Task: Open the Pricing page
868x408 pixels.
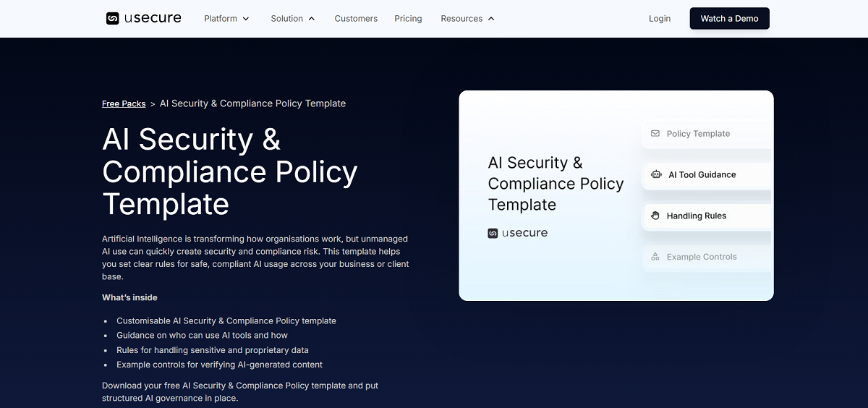Action: click(x=408, y=19)
